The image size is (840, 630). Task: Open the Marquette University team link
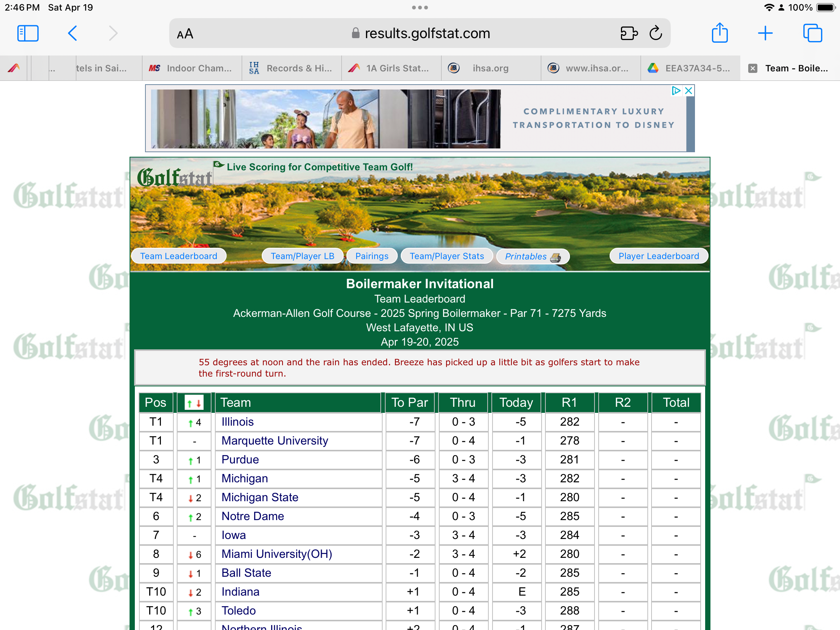point(275,440)
